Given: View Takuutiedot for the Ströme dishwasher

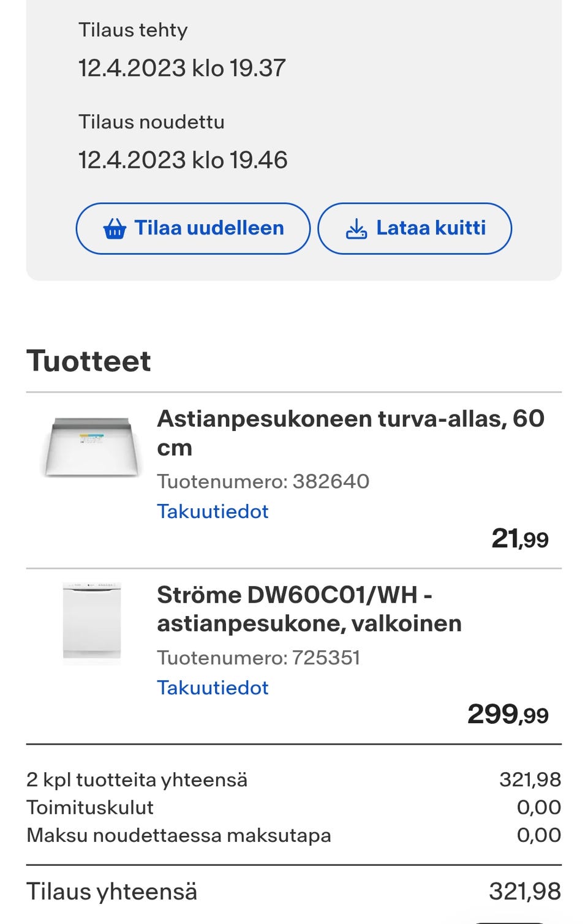Looking at the screenshot, I should point(213,688).
